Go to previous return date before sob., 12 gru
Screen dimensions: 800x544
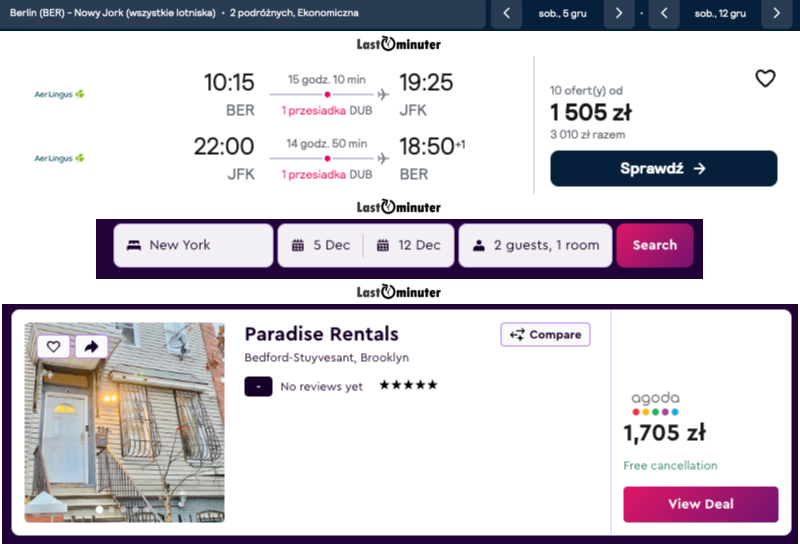coord(664,13)
